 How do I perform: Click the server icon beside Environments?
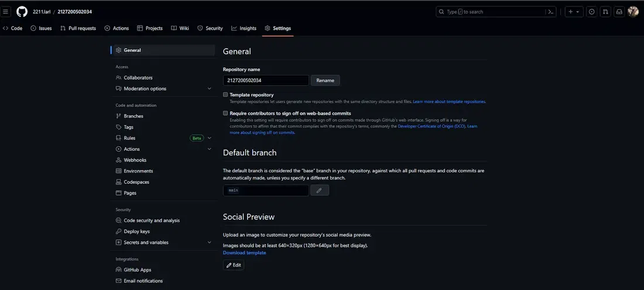tap(119, 171)
